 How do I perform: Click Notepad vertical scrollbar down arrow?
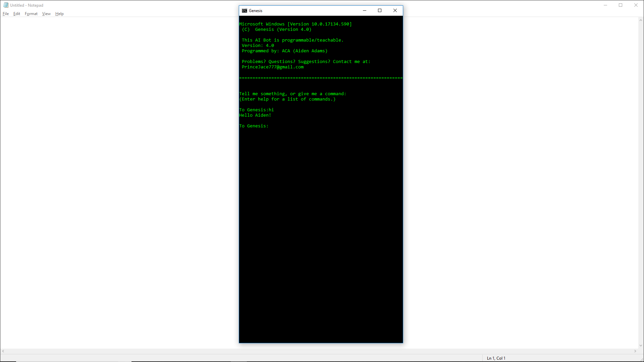pos(641,345)
